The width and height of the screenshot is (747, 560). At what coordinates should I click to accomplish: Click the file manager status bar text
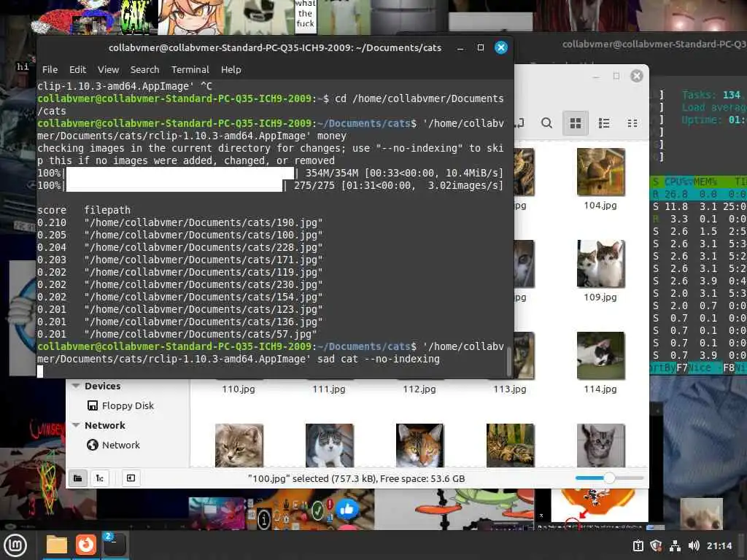click(356, 478)
